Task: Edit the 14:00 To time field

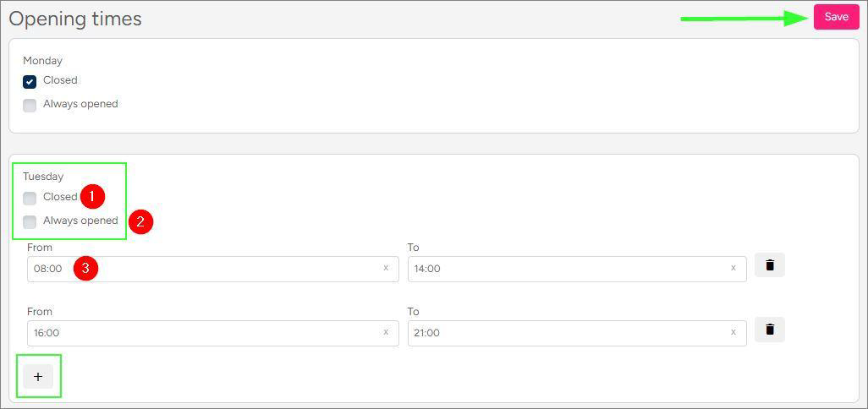Action: coord(567,269)
